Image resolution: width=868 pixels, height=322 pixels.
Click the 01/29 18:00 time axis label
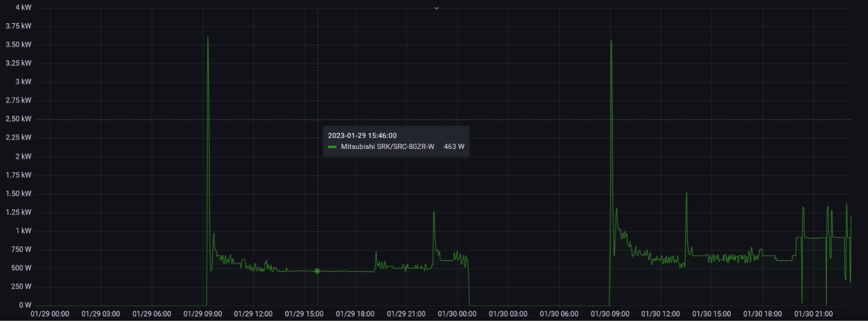pos(356,314)
